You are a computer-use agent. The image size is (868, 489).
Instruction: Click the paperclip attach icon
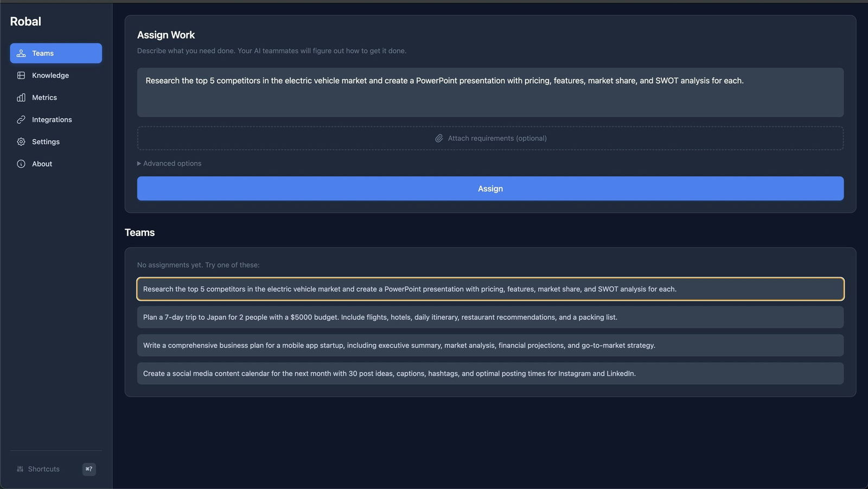(439, 138)
